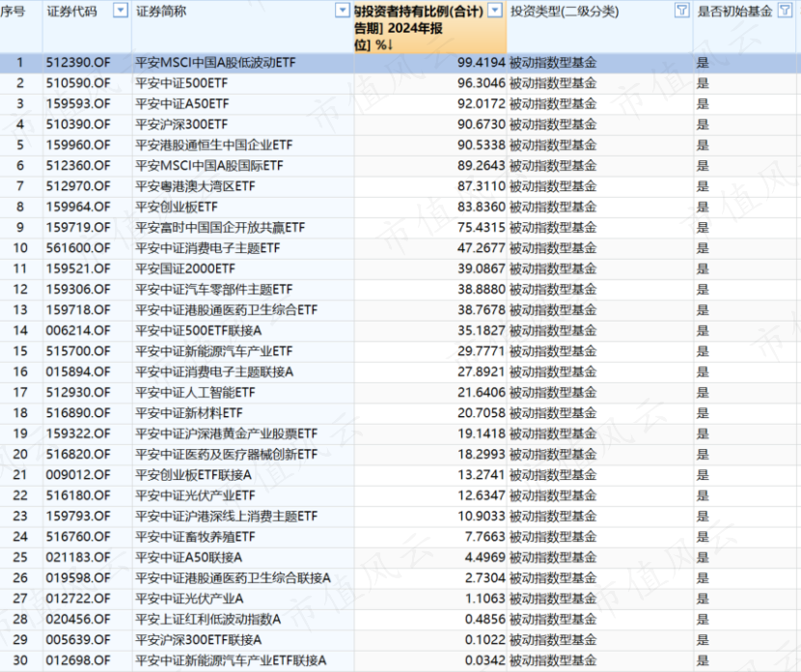The width and height of the screenshot is (801, 672).
Task: Select the value 99.4194
Action: point(482,63)
